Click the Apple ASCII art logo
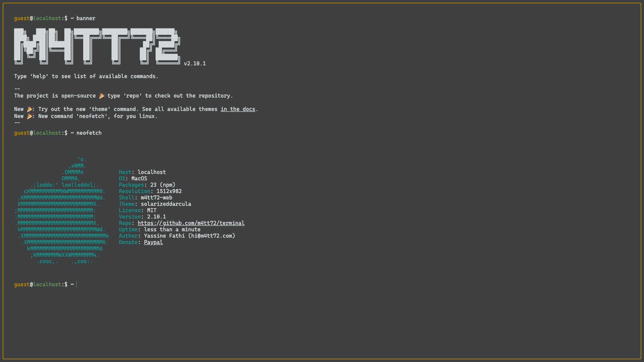644x362 pixels. (x=62, y=210)
